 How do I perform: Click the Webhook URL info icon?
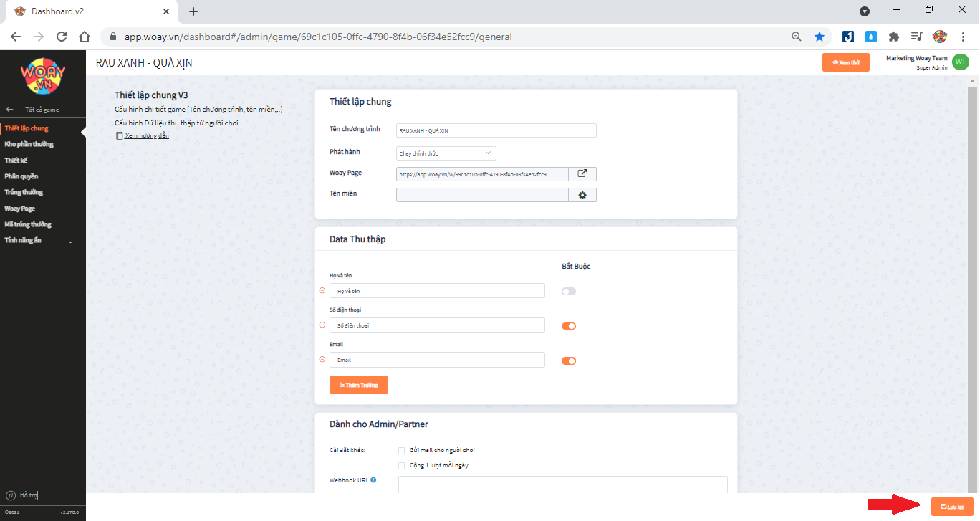pyautogui.click(x=373, y=480)
